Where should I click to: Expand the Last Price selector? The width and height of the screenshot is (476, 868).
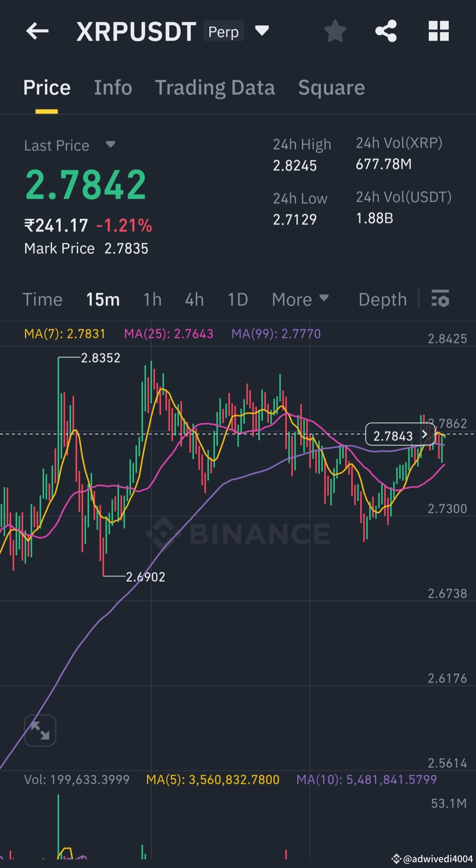(110, 145)
